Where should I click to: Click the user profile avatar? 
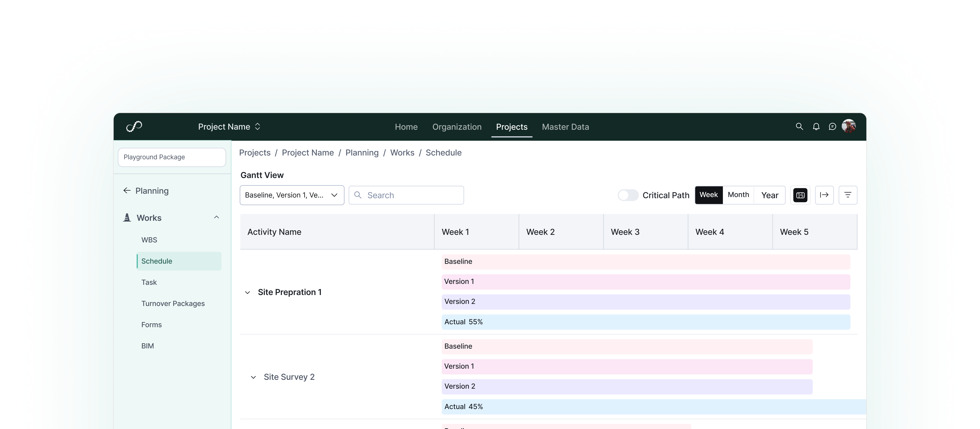coord(849,126)
